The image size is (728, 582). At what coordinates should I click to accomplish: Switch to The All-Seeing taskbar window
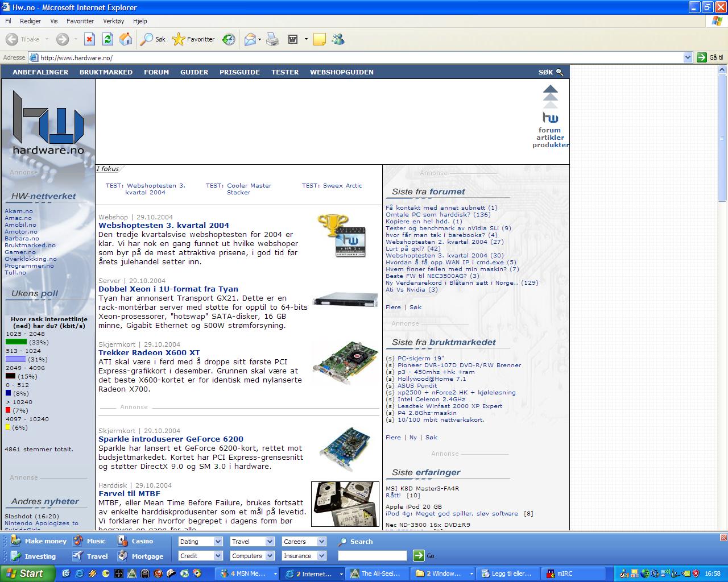tap(377, 573)
